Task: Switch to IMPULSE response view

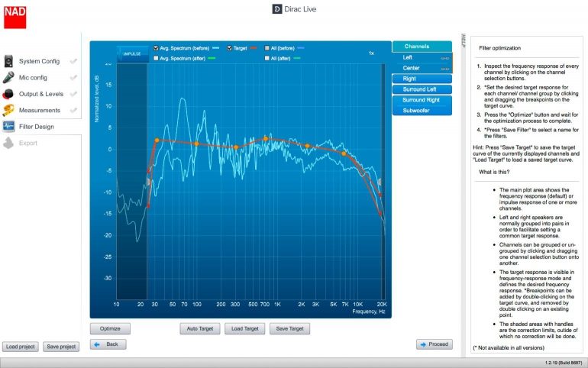Action: pos(132,53)
